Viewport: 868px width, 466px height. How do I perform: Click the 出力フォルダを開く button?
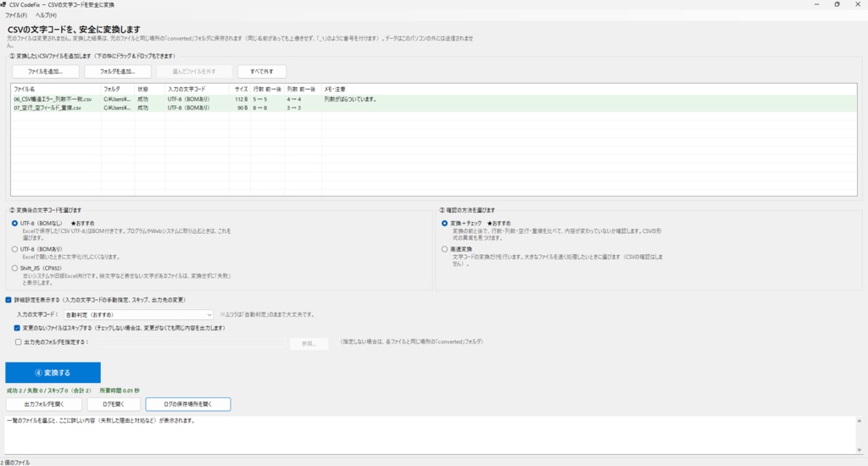[44, 404]
